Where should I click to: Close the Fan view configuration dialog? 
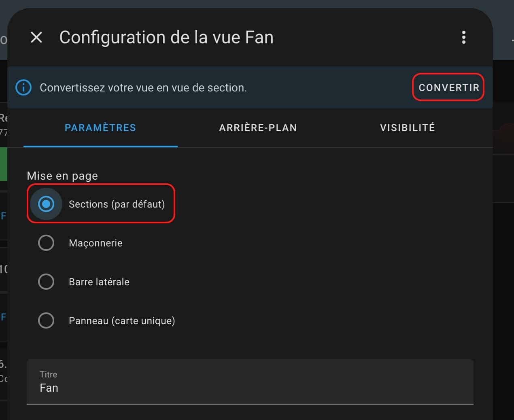(x=36, y=38)
